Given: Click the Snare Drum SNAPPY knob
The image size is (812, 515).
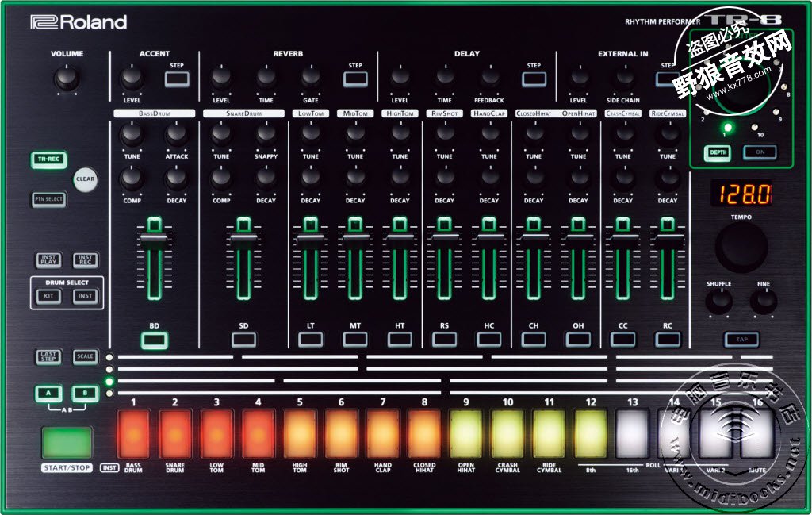Looking at the screenshot, I should 266,135.
